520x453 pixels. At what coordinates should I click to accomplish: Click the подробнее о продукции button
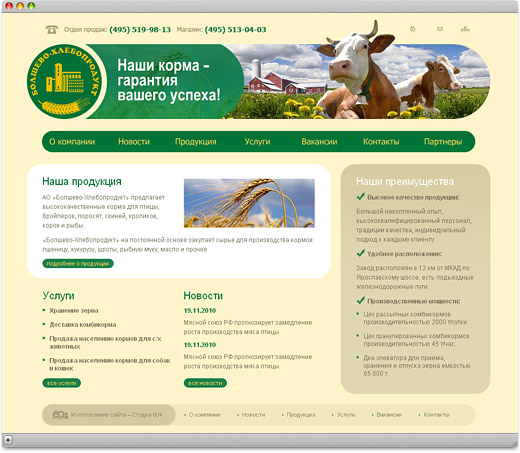78,263
